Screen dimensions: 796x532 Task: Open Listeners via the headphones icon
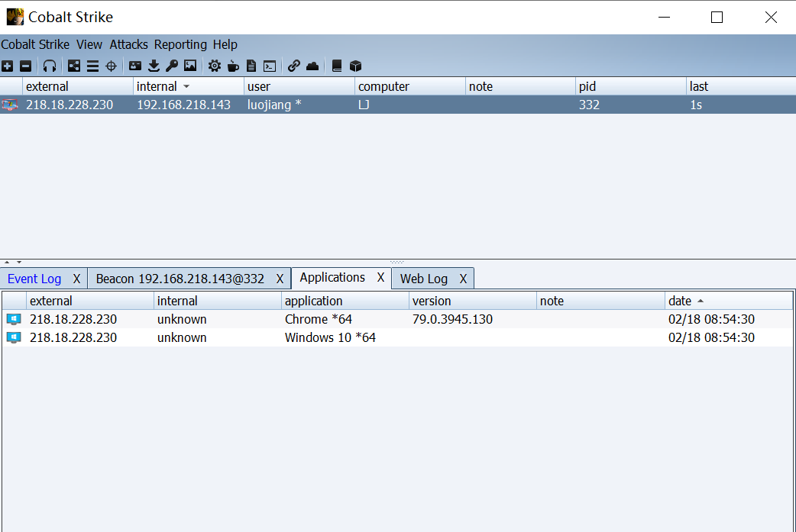pos(49,66)
